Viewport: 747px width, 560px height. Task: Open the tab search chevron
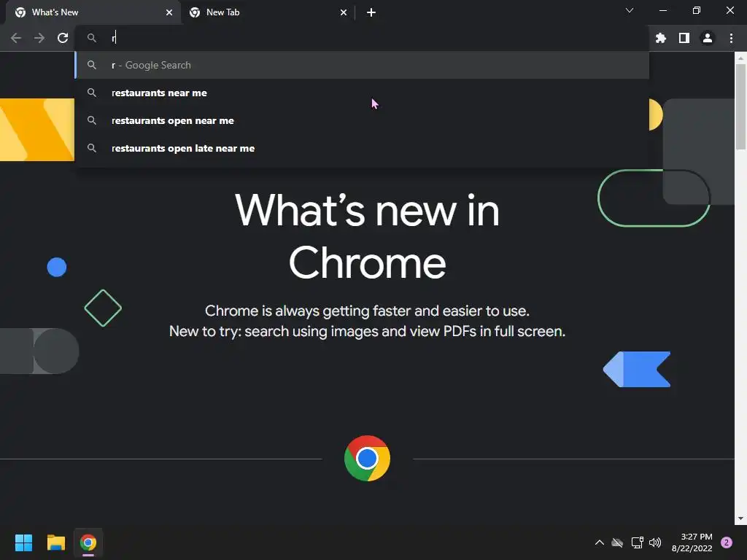[x=630, y=10]
